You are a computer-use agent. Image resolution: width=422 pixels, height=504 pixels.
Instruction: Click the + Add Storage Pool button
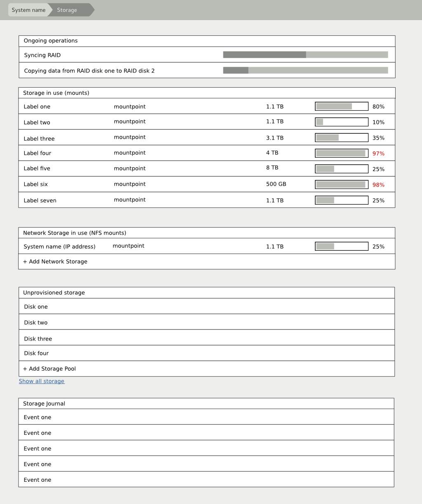(49, 368)
